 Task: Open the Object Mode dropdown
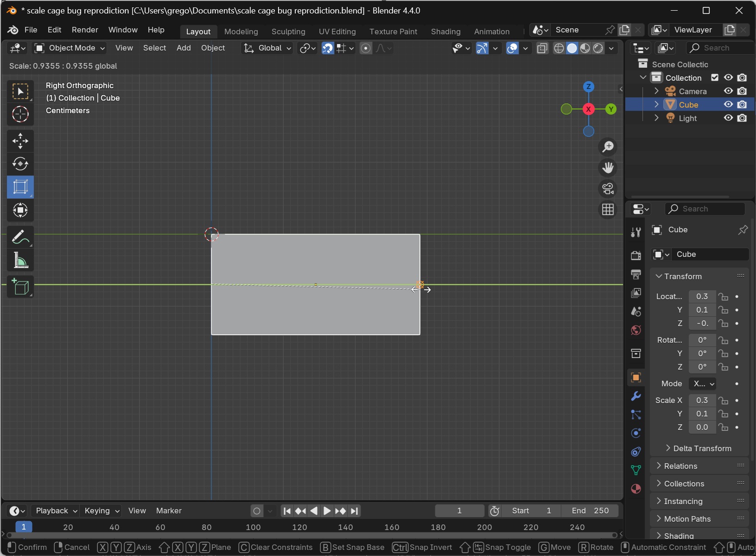pos(70,48)
